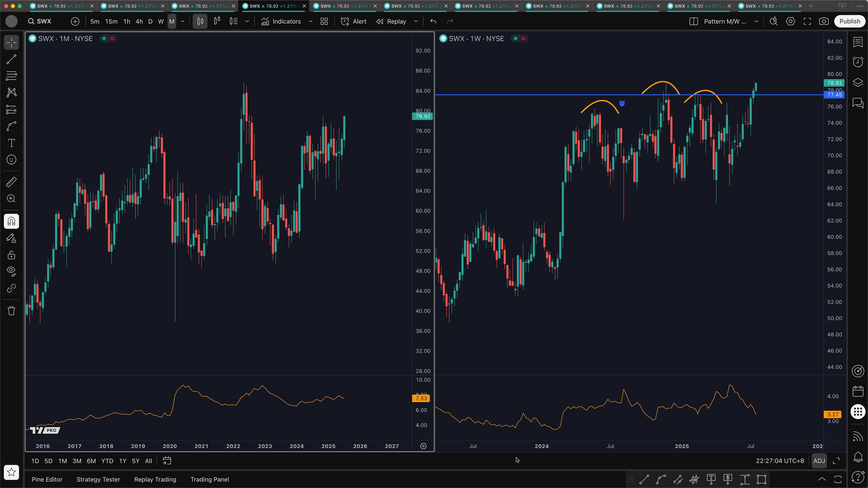The width and height of the screenshot is (868, 488).
Task: Switch to 5m timeframe
Action: (95, 21)
